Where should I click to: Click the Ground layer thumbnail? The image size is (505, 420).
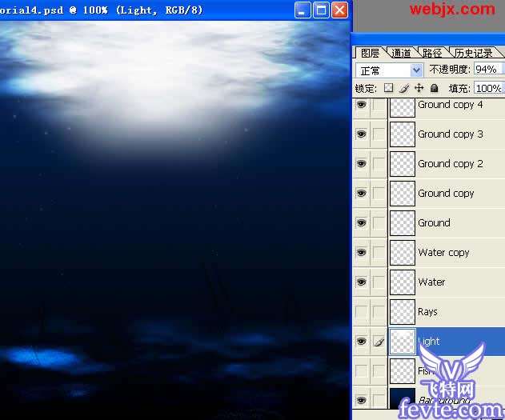point(403,223)
